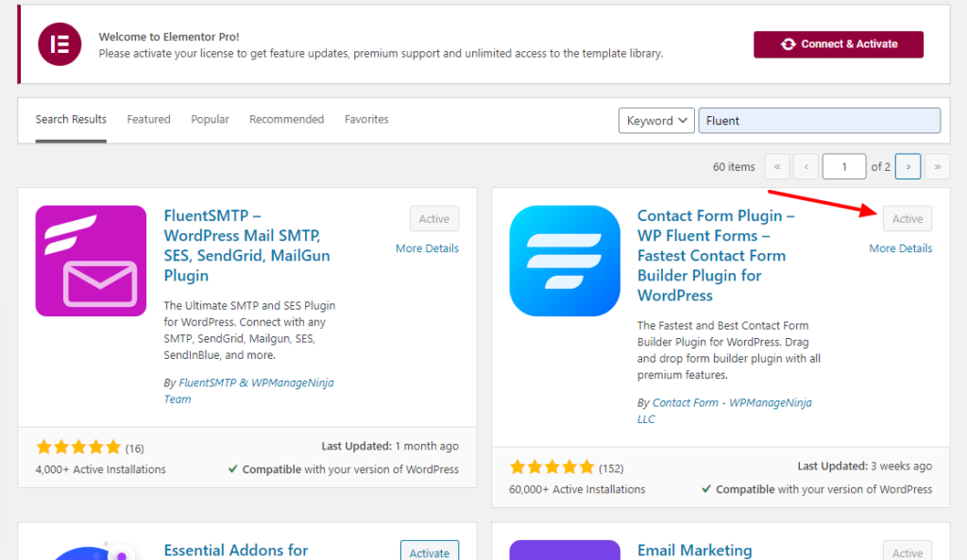
Task: Click the FluentSMTP five-star rating
Action: coord(78,447)
